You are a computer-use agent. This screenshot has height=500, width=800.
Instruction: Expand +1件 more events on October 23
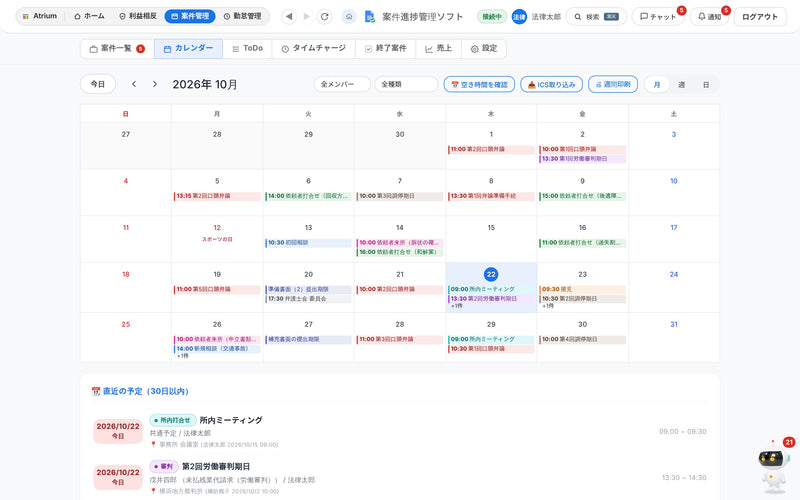[548, 306]
